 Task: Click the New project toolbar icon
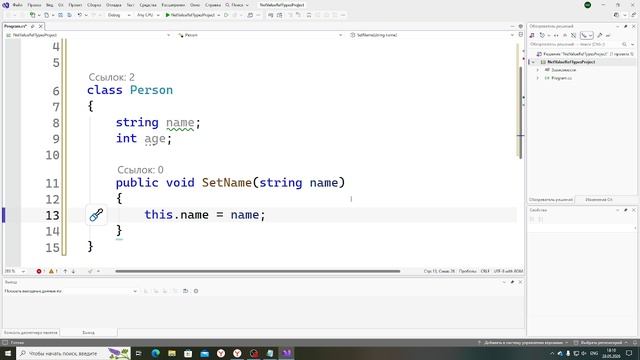33,15
